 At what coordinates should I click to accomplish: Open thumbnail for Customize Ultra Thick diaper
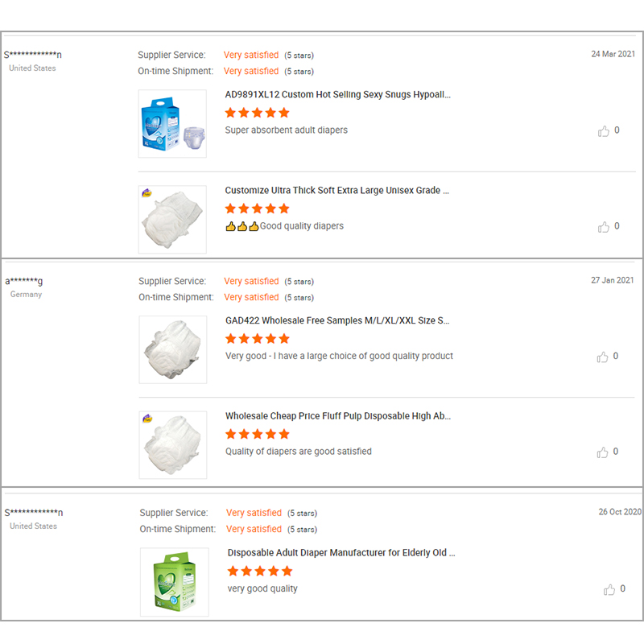(x=172, y=220)
